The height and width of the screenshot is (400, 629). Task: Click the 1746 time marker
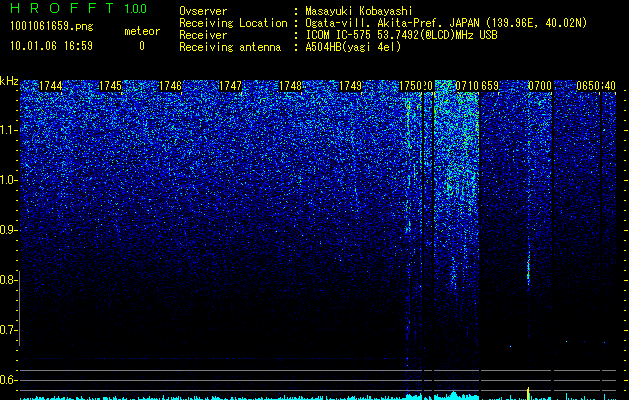pos(170,86)
